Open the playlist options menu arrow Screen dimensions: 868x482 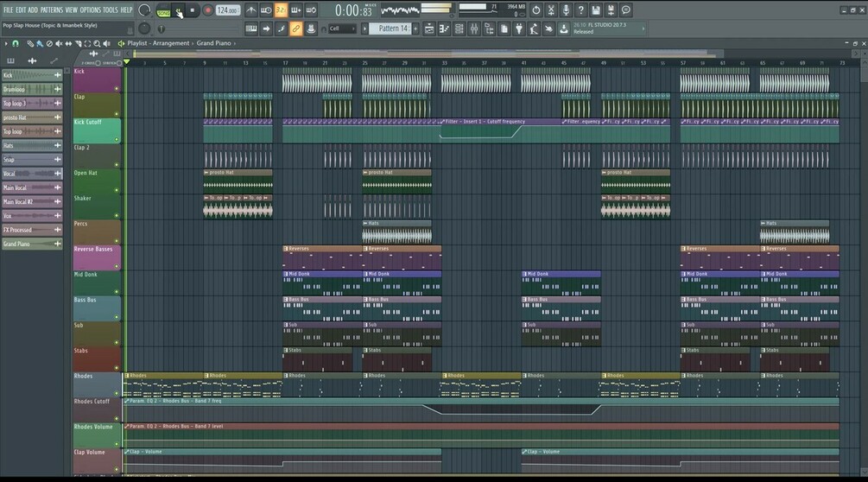click(x=6, y=43)
